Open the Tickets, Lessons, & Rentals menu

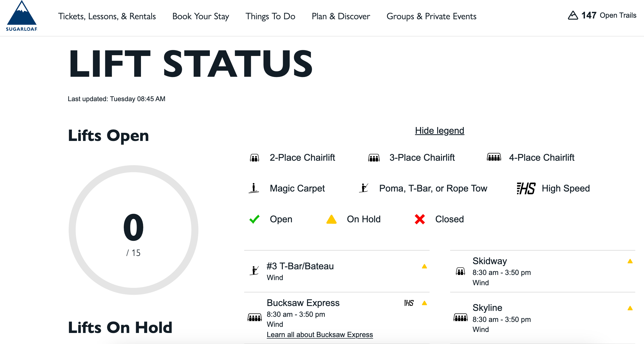(107, 16)
